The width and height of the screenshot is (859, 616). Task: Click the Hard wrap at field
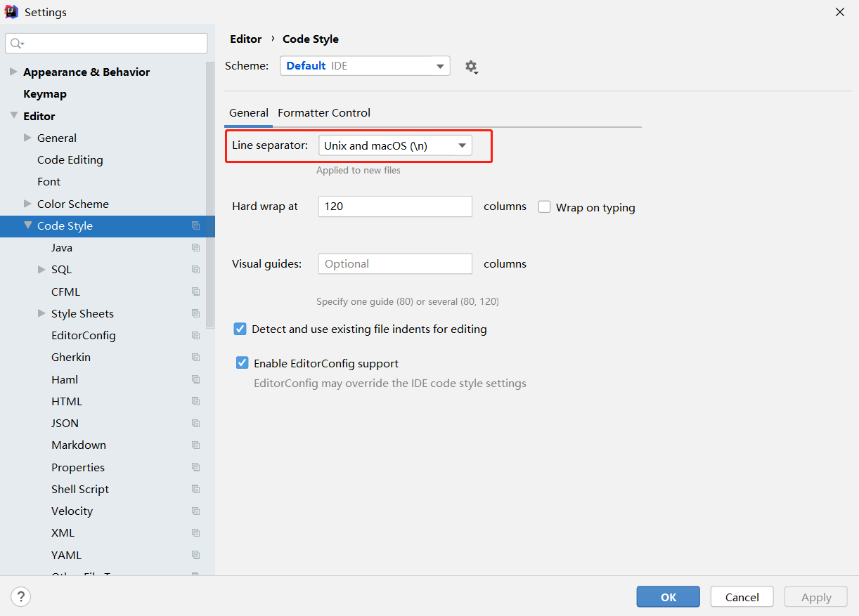click(395, 207)
